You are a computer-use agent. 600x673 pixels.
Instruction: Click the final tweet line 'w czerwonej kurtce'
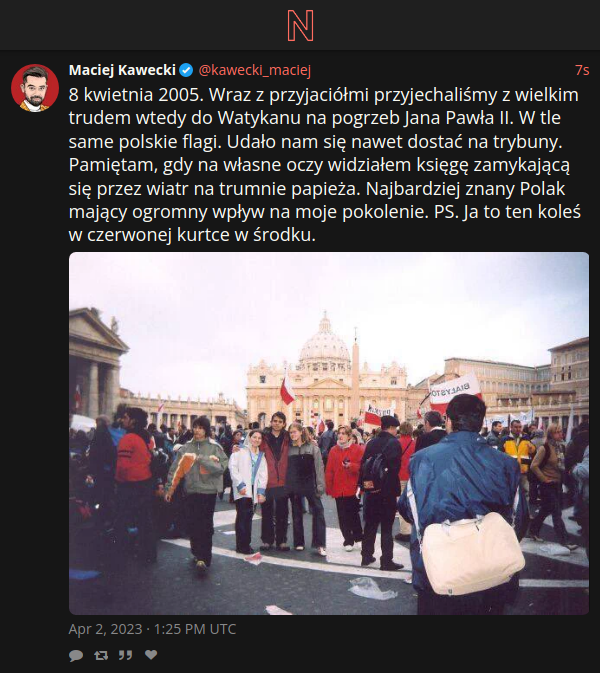pos(192,235)
